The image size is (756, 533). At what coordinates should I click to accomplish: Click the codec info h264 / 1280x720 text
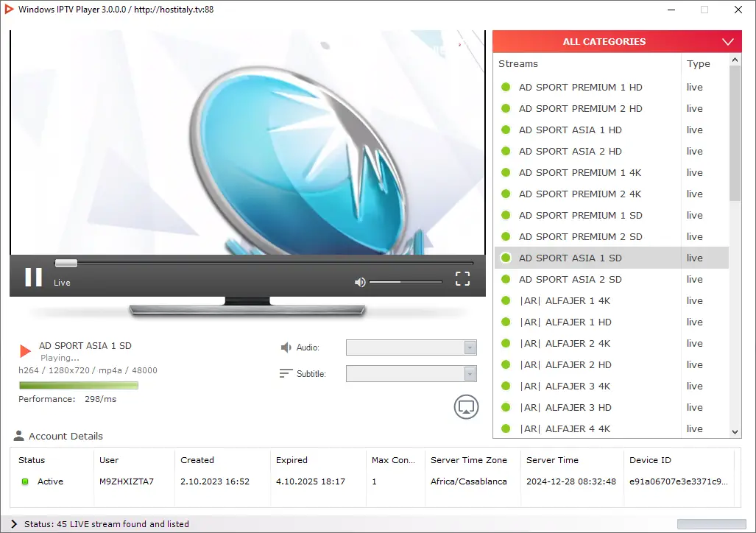(x=88, y=370)
